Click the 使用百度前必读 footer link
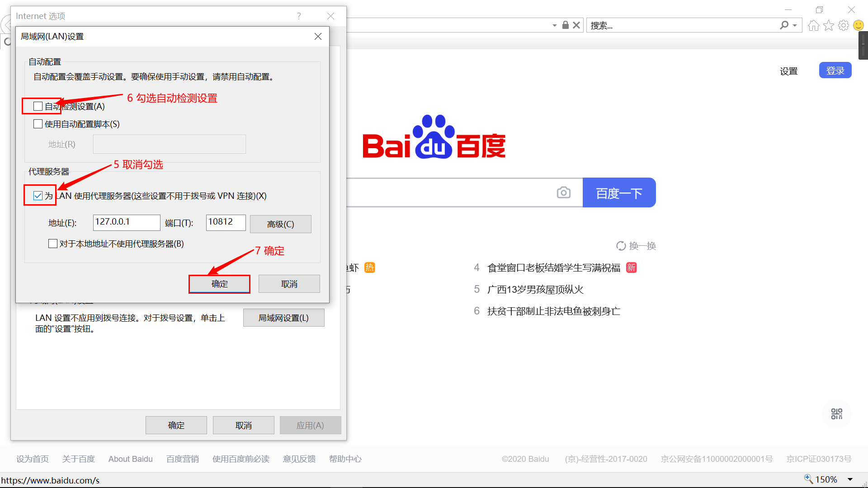The image size is (868, 488). click(241, 459)
